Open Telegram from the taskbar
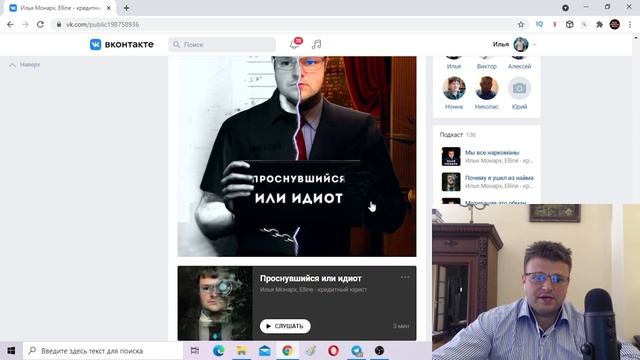This screenshot has height=360, width=640. 356,351
